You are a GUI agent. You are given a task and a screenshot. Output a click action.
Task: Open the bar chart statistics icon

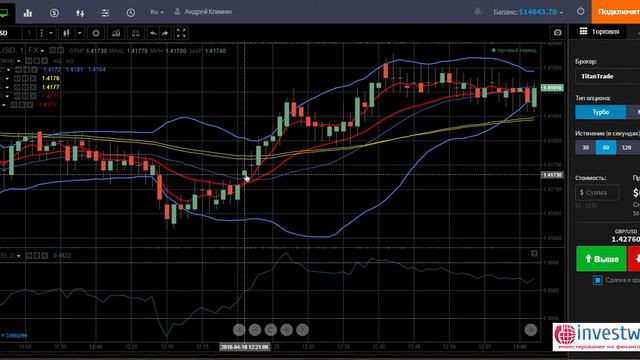click(28, 13)
